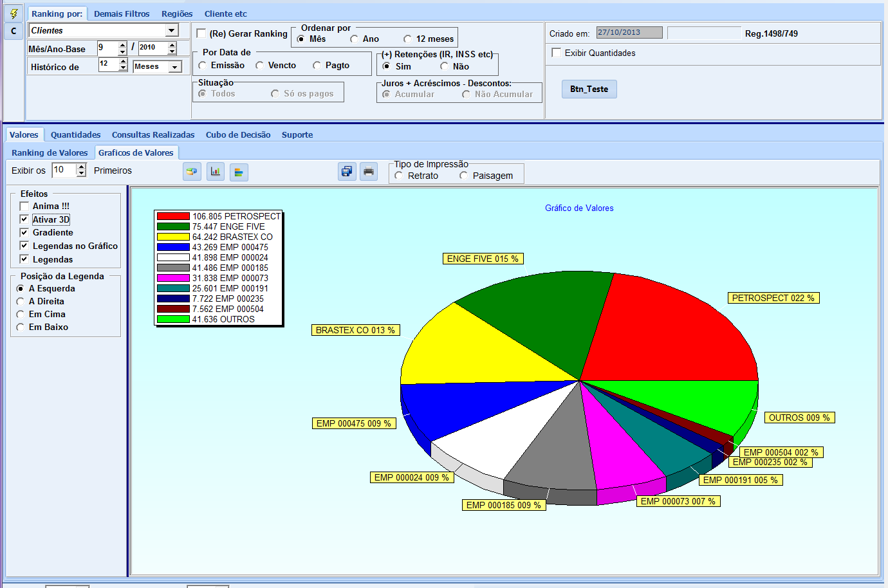The height and width of the screenshot is (588, 888).
Task: Click red PETROSPECT legend swatch
Action: [173, 216]
